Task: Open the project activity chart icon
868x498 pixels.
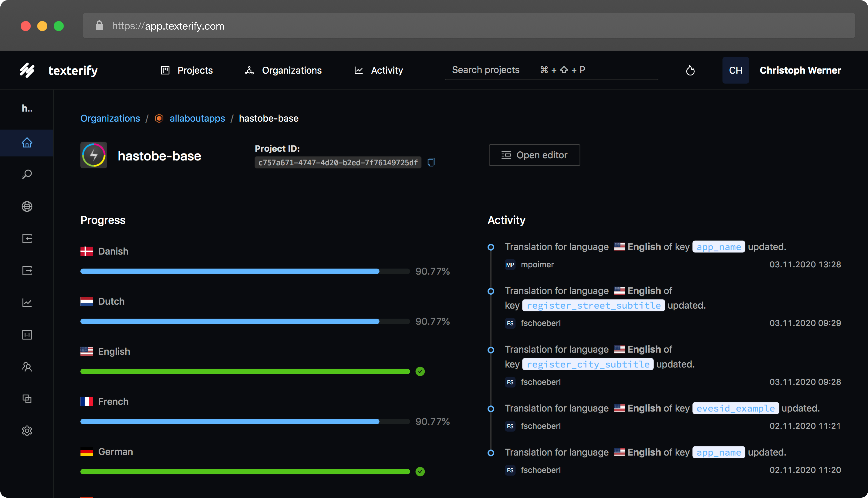Action: coord(27,303)
